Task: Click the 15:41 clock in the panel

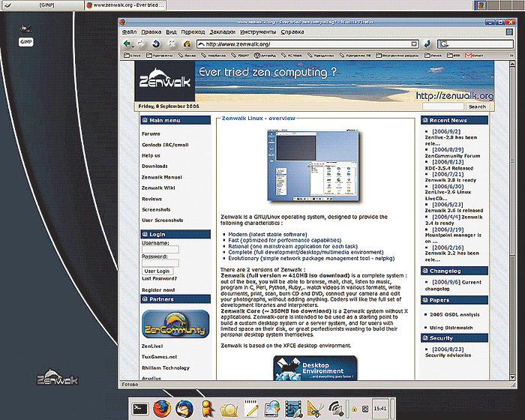Action: pos(380,409)
